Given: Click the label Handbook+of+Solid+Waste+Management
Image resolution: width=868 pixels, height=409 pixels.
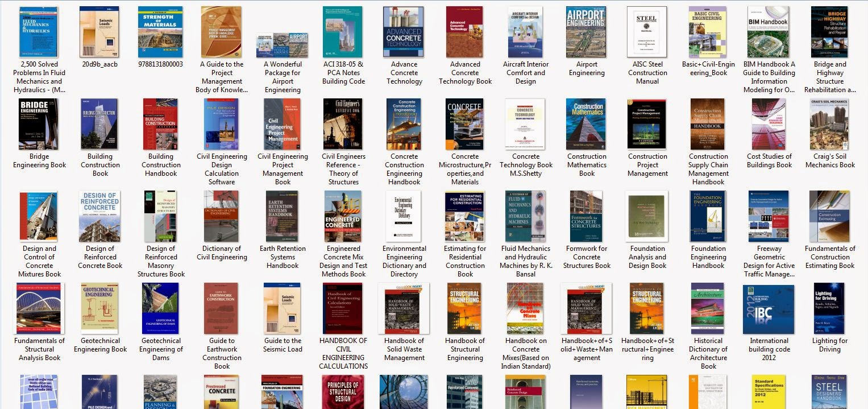Looking at the screenshot, I should pos(587,349).
